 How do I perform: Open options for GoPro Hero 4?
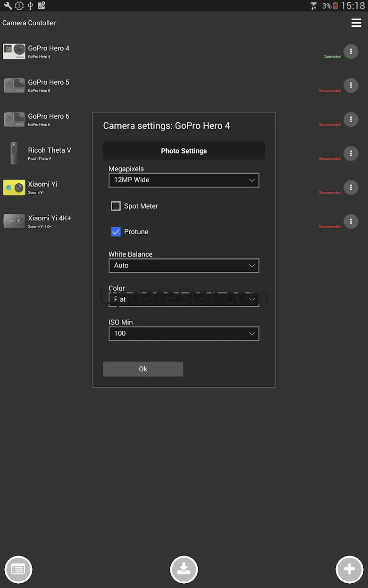click(x=351, y=51)
